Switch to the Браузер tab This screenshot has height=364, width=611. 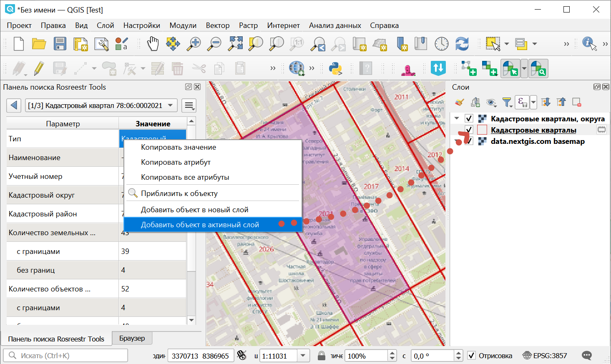point(132,338)
